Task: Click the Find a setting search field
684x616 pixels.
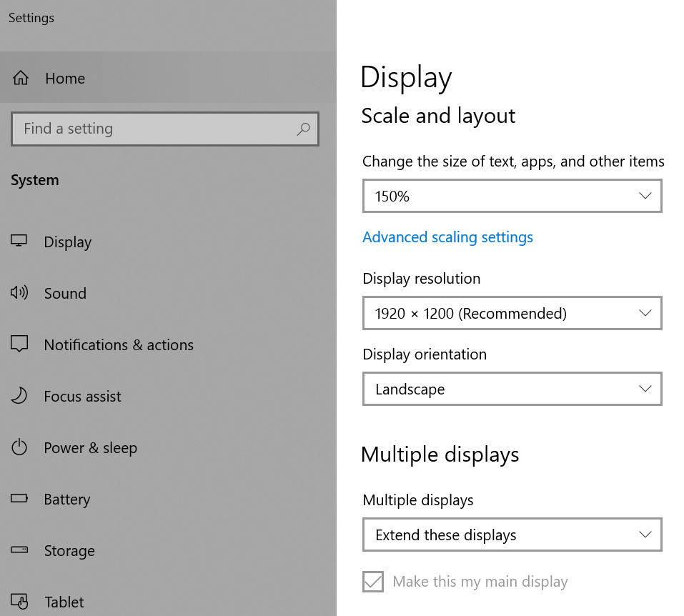Action: tap(165, 129)
